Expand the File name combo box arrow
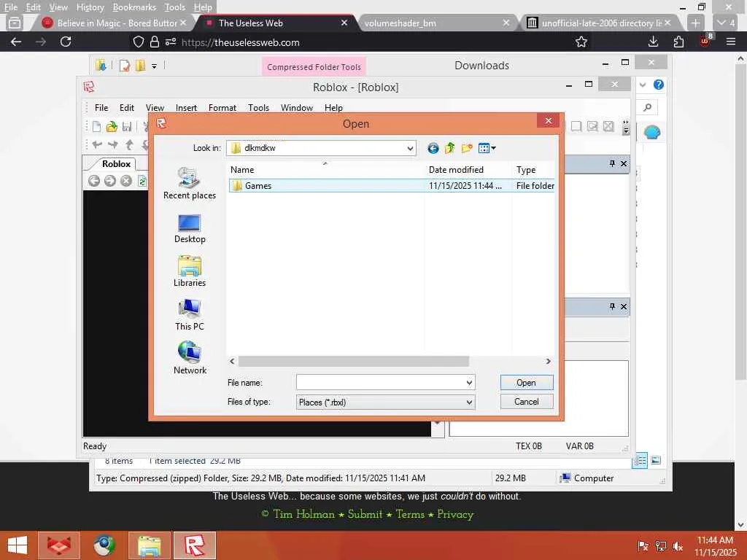Screen dimensions: 747x560 coord(469,382)
